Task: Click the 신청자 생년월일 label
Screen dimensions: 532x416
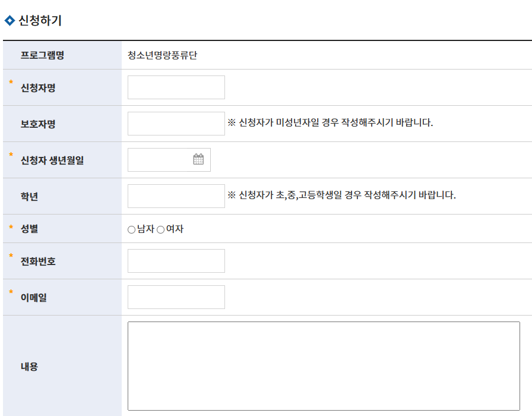Action: (52, 160)
